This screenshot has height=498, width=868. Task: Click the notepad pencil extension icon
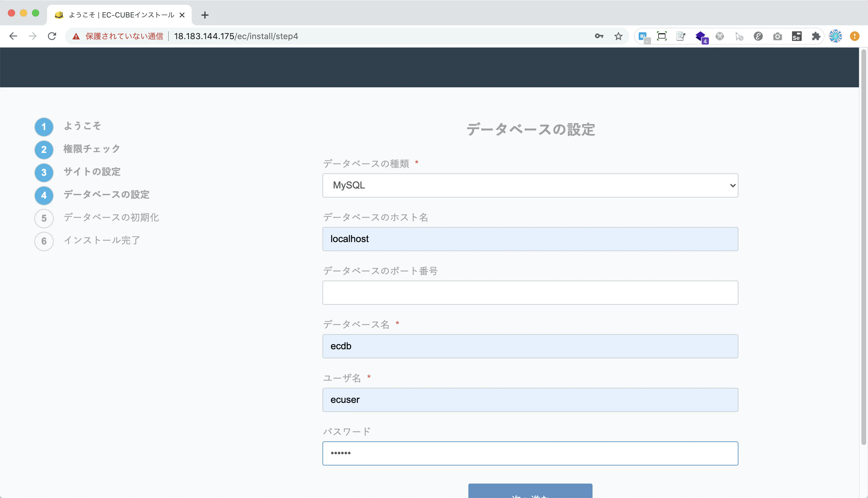[681, 36]
